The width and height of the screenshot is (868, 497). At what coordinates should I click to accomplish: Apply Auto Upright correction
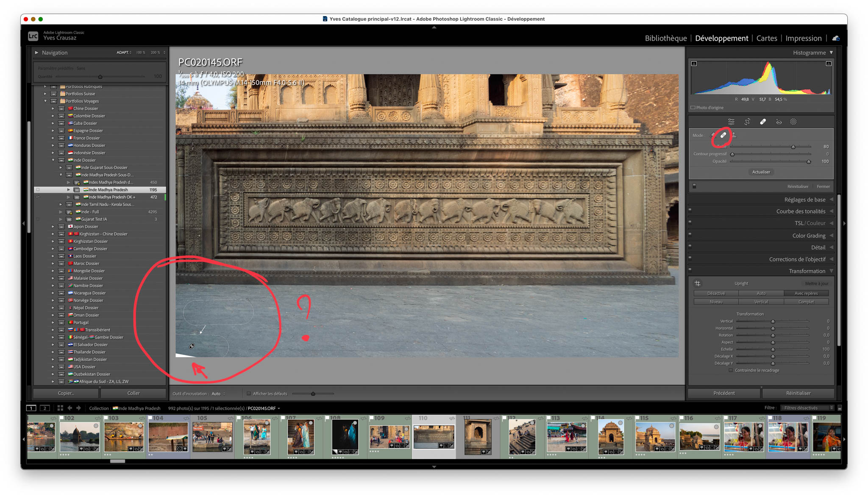pos(761,293)
